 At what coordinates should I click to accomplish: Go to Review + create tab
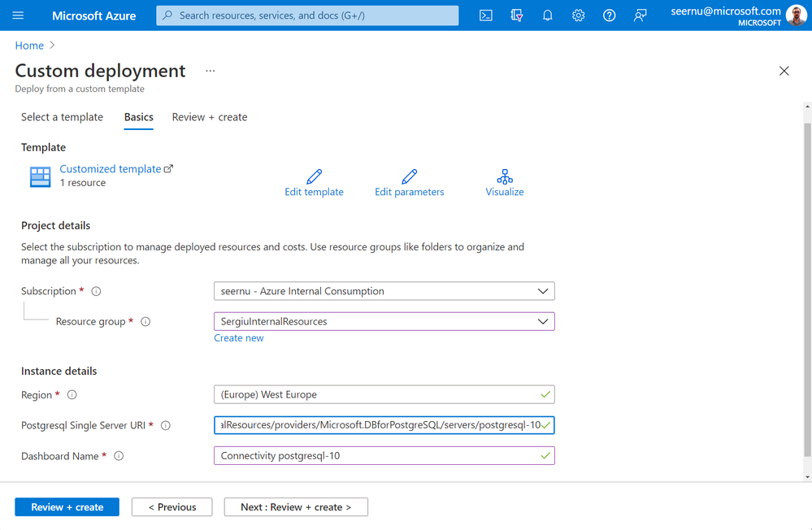coord(210,117)
